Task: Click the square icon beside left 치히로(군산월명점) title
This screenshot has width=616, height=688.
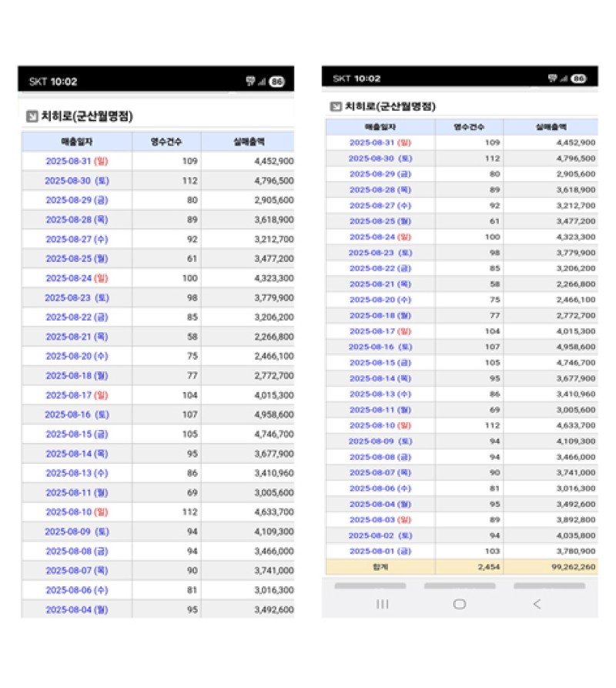Action: click(32, 116)
